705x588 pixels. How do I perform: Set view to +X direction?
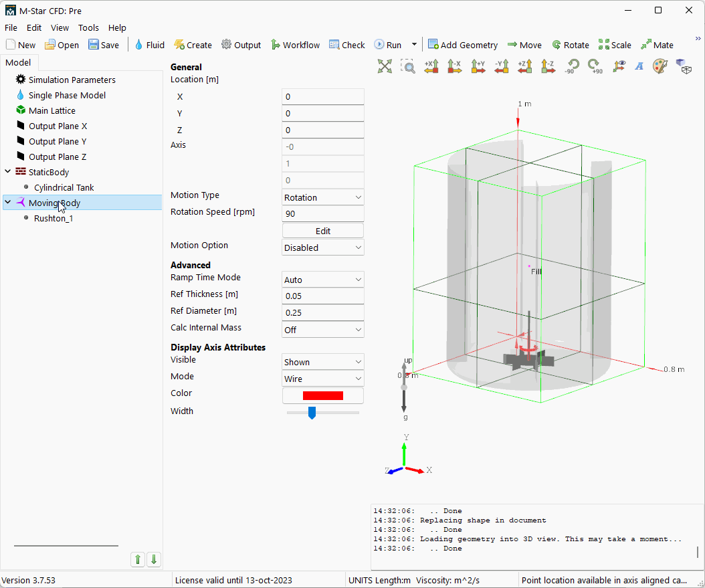click(431, 66)
